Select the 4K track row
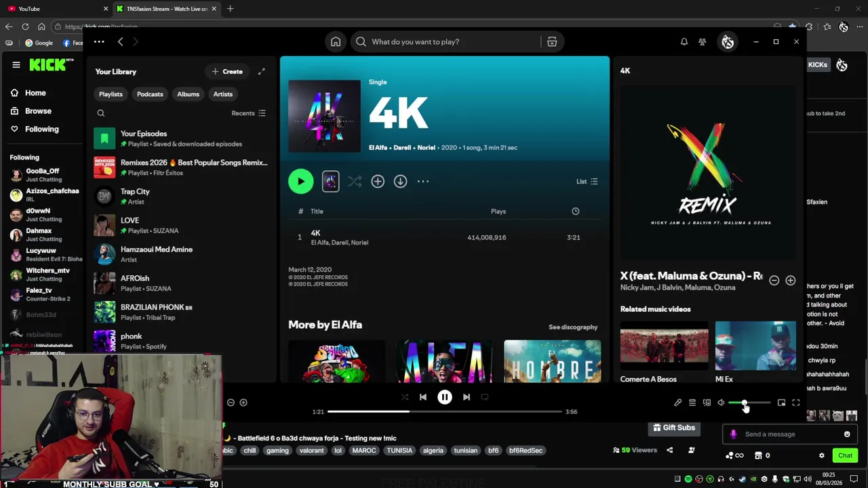Screen dimensions: 868x488 pyautogui.click(x=444, y=237)
